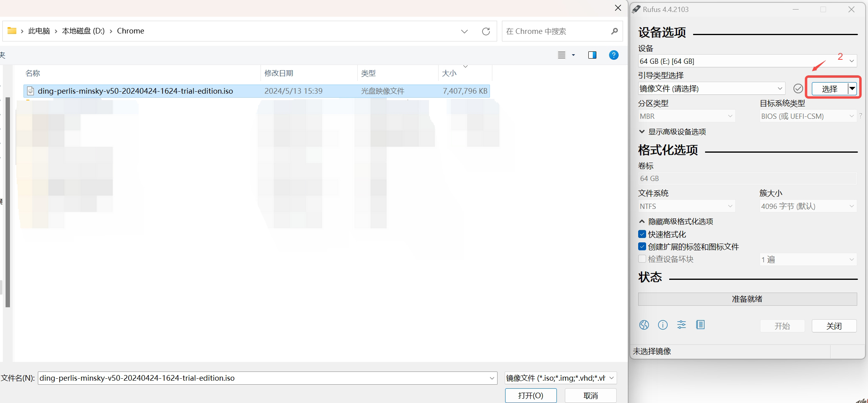This screenshot has height=403, width=868.
Task: Click the checksum checkmark circle icon
Action: click(x=798, y=88)
